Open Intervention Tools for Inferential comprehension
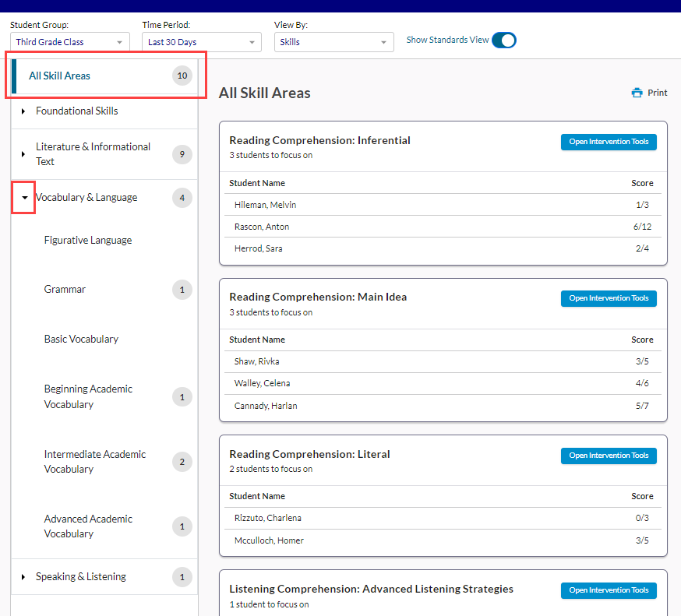The width and height of the screenshot is (681, 616). pyautogui.click(x=609, y=142)
